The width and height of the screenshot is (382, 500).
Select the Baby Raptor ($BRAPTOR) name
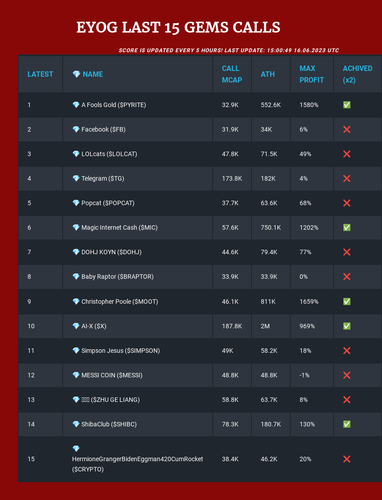pos(118,277)
